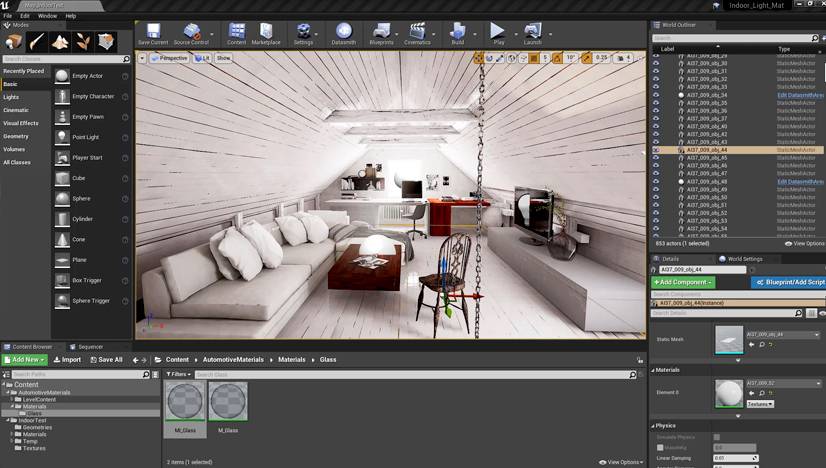Open the Textures dropdown under material
This screenshot has height=468, width=826.
[x=760, y=404]
